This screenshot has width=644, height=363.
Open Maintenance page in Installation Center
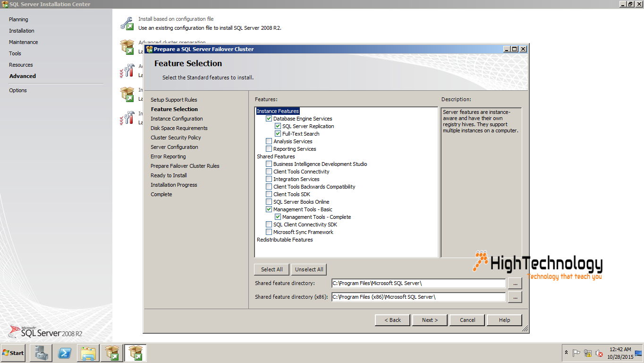click(x=24, y=42)
